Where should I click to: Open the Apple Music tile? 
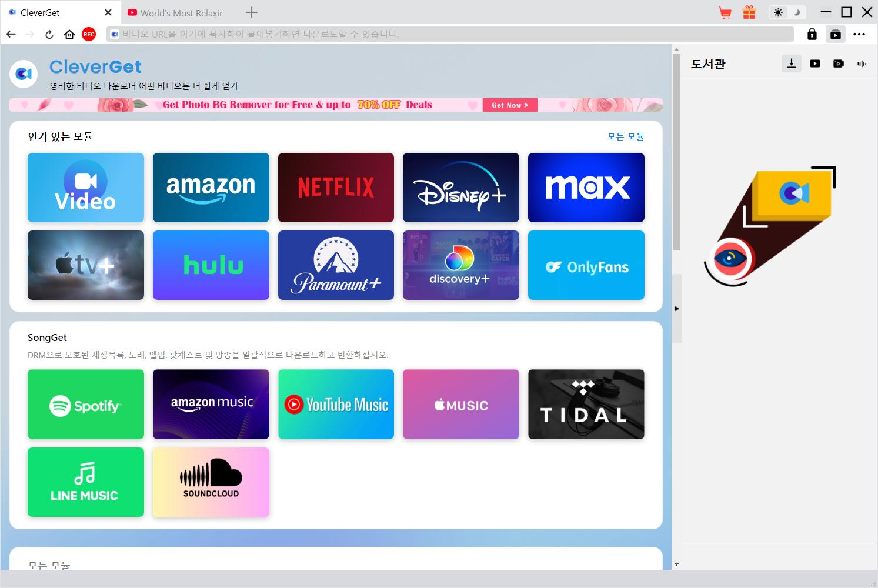461,405
